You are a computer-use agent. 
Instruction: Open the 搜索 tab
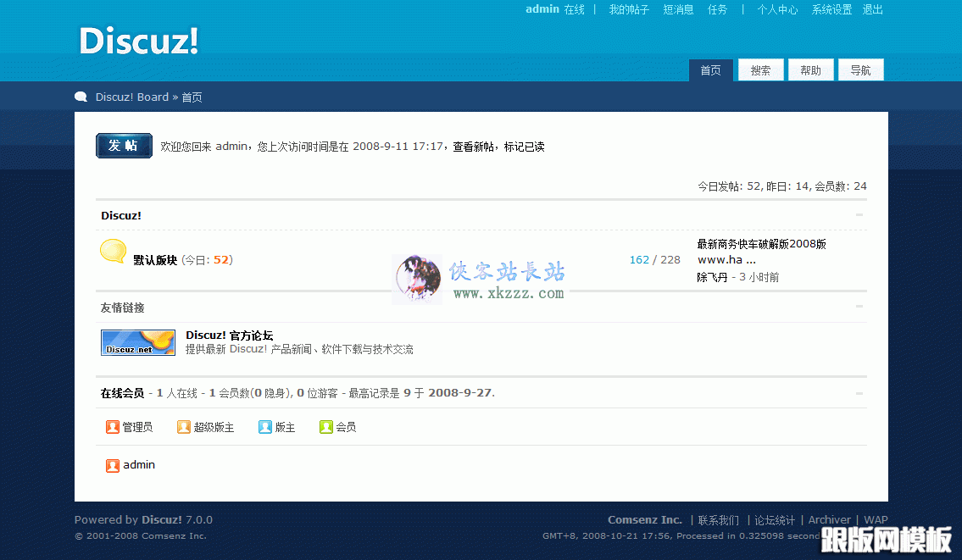(x=761, y=70)
